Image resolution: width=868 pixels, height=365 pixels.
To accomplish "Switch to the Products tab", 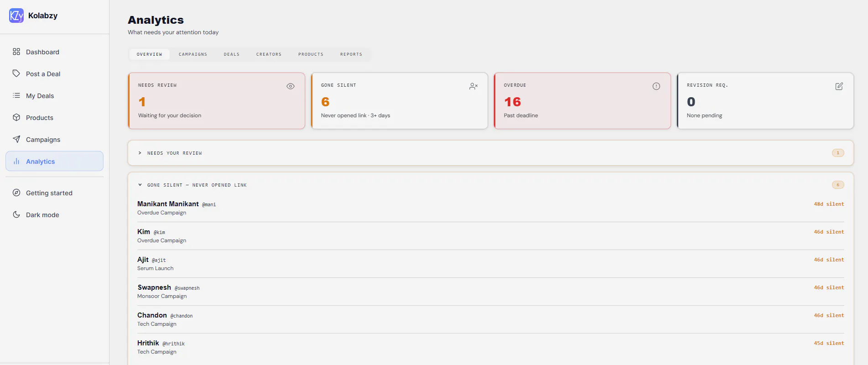I will click(311, 54).
